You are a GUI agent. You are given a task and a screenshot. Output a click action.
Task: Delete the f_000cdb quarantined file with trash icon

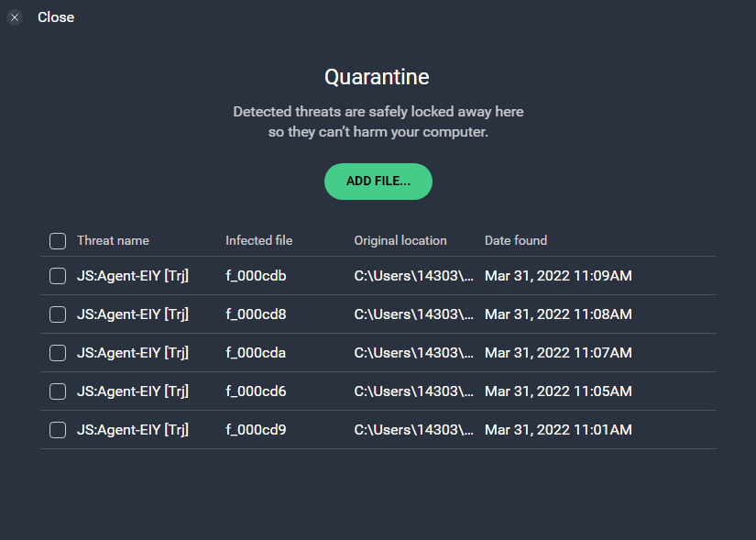(x=701, y=276)
